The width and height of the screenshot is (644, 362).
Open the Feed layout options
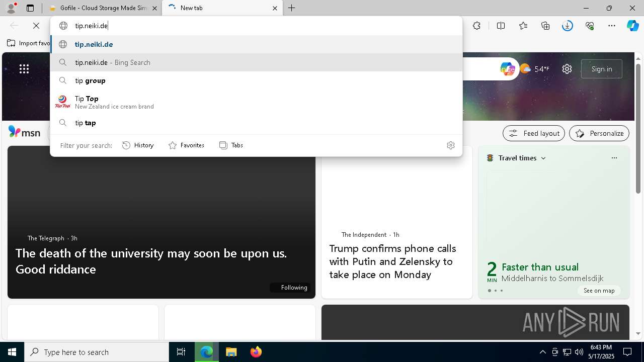click(x=534, y=133)
